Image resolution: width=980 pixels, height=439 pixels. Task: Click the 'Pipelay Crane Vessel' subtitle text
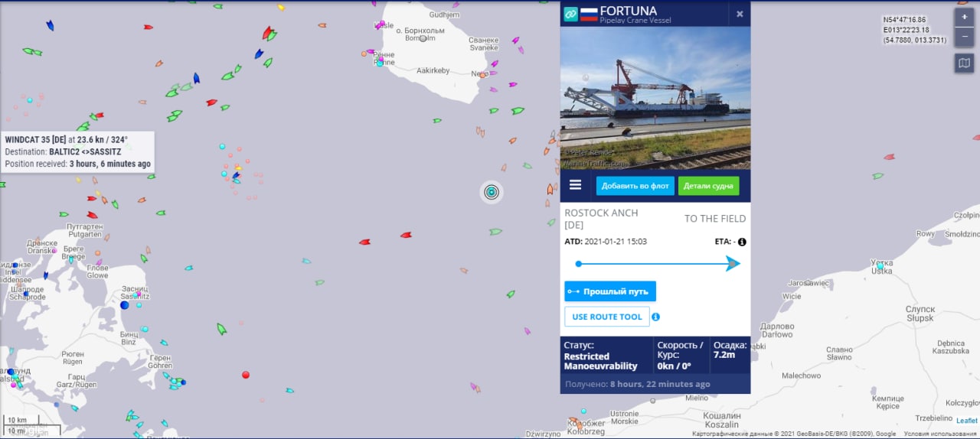tap(635, 21)
